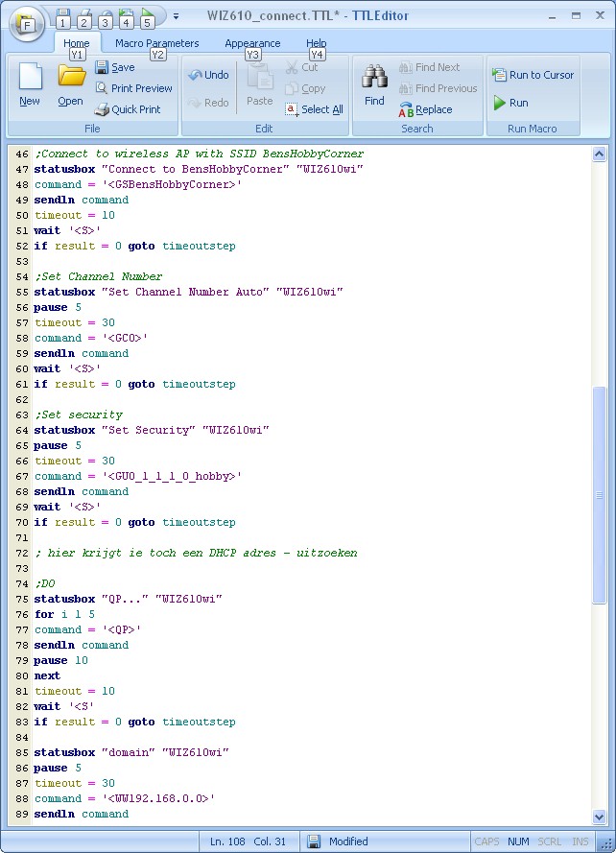Click quick access icon labeled 3

click(x=105, y=16)
